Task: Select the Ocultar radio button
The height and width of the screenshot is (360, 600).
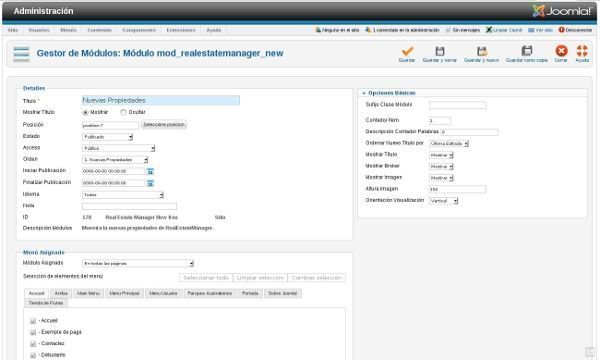Action: pyautogui.click(x=123, y=112)
